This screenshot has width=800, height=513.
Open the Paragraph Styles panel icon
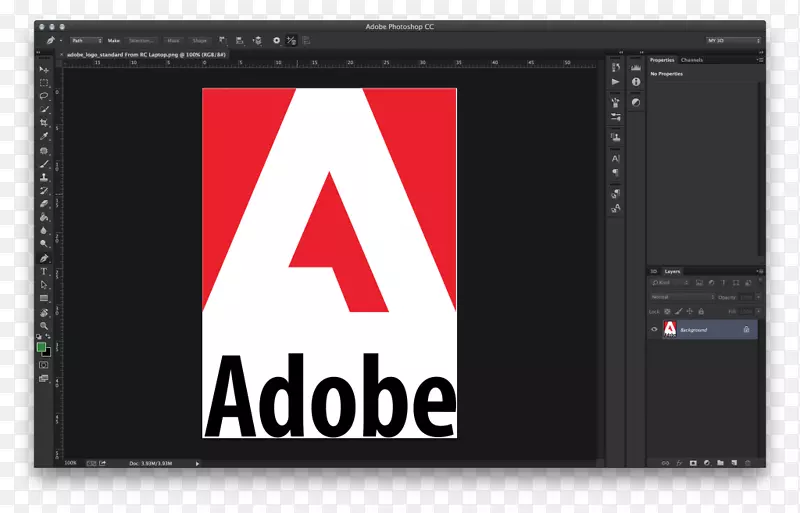pyautogui.click(x=615, y=193)
